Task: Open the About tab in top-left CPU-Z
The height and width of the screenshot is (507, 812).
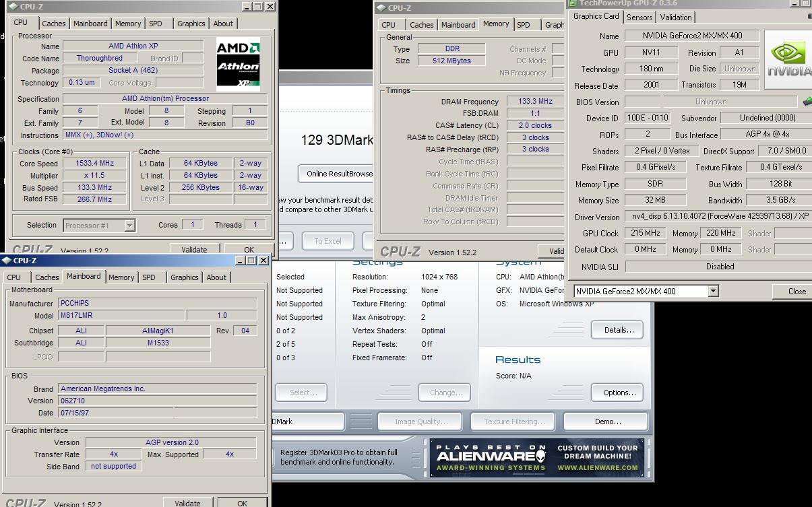Action: pyautogui.click(x=223, y=24)
